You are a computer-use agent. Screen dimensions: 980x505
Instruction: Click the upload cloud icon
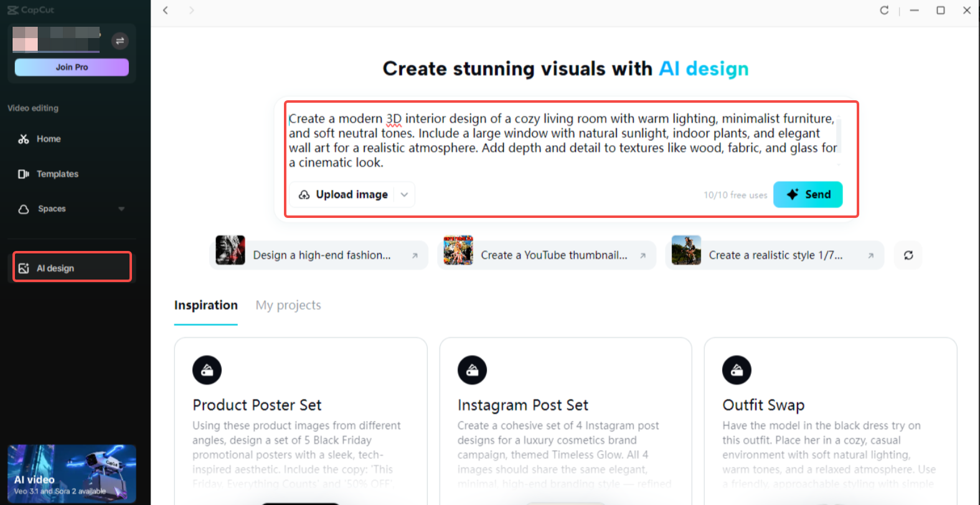pyautogui.click(x=304, y=195)
